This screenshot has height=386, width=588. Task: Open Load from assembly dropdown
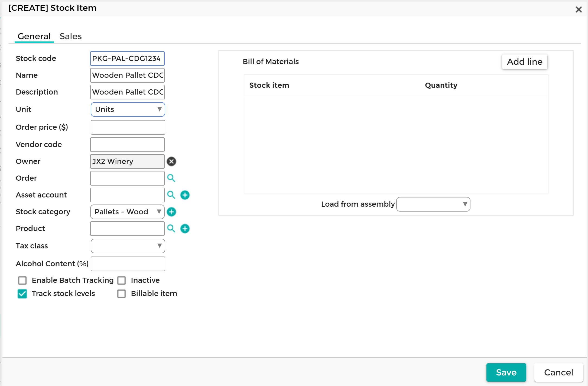coord(433,204)
